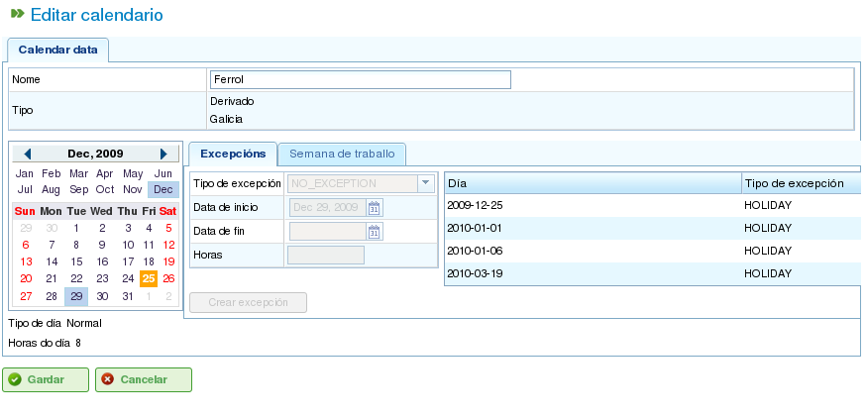Select the Excepcións tab
Screen dimensions: 868x417
233,154
